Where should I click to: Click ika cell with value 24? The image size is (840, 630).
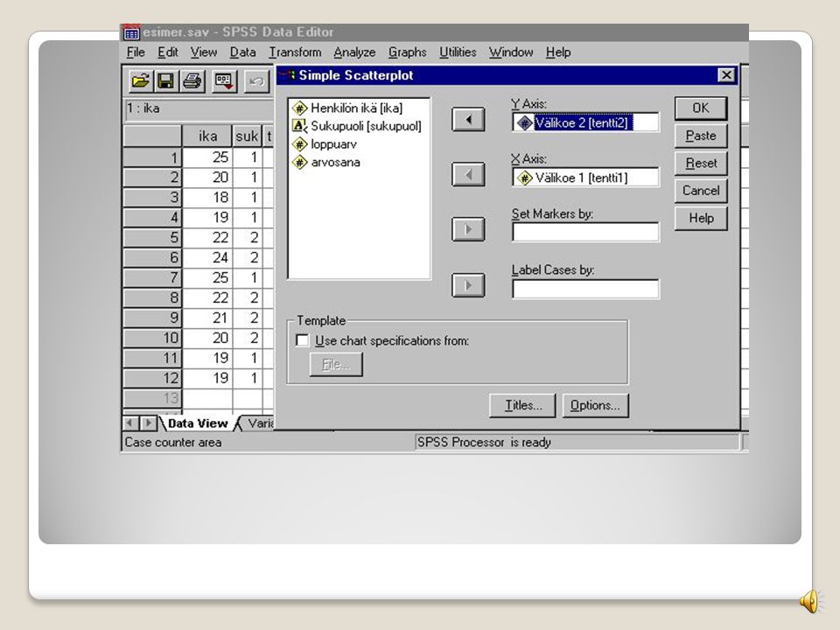point(208,257)
